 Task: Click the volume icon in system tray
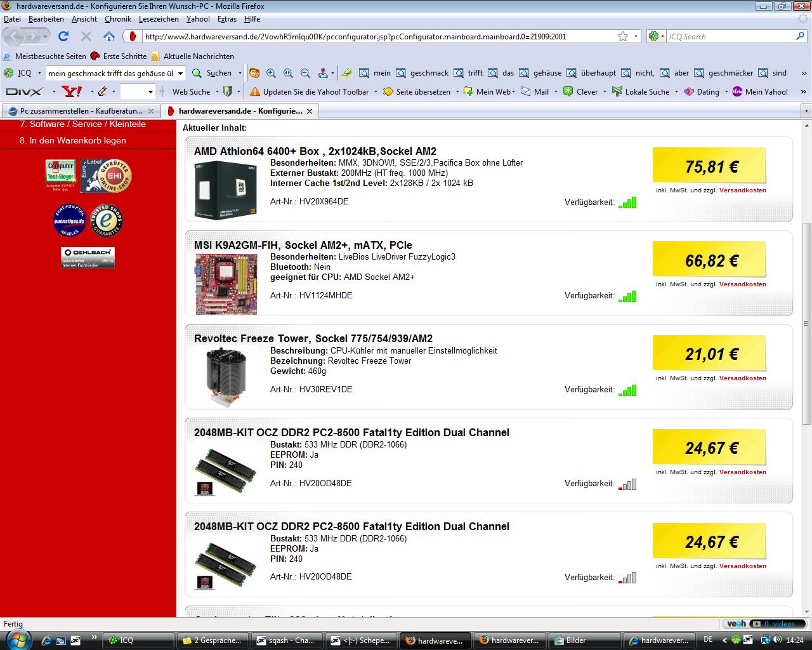click(x=777, y=640)
